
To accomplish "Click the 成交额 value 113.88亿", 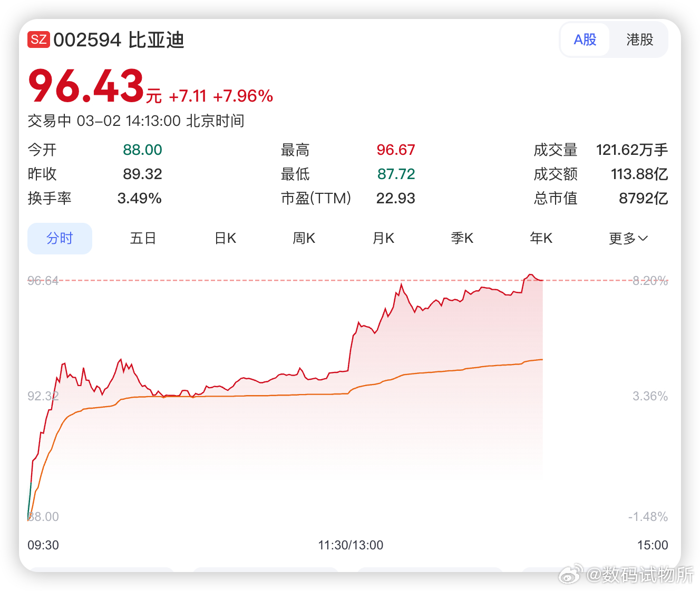I will pos(639,174).
